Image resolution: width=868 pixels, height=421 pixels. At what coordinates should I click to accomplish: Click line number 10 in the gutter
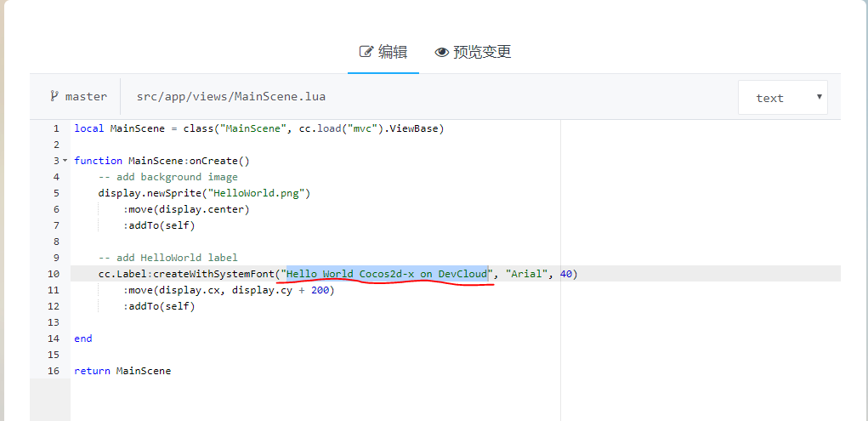pos(54,274)
